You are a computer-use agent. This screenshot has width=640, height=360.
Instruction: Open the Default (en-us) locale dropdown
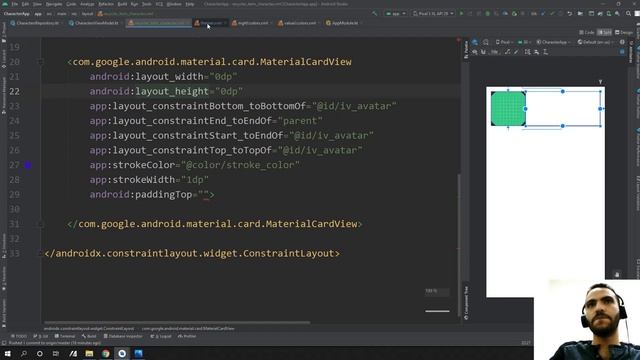click(596, 42)
